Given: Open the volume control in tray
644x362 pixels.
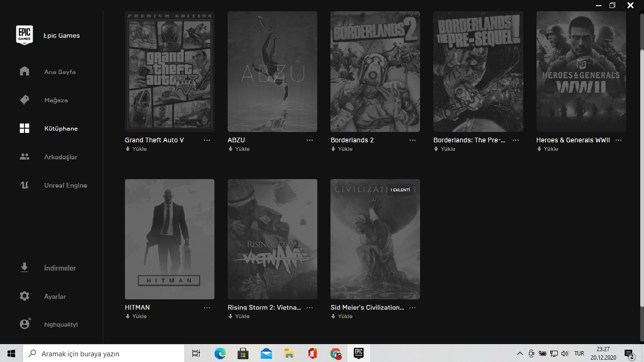Looking at the screenshot, I should click(x=565, y=354).
